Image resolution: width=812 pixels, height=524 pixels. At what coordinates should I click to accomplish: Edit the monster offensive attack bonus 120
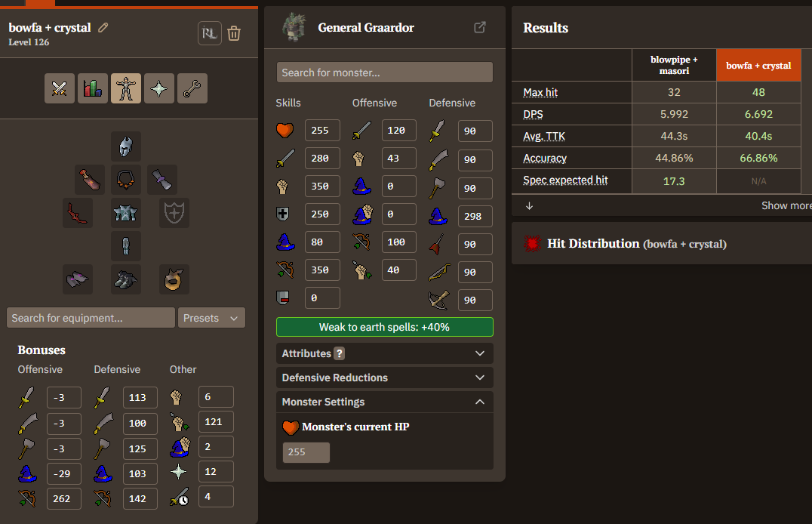[398, 130]
